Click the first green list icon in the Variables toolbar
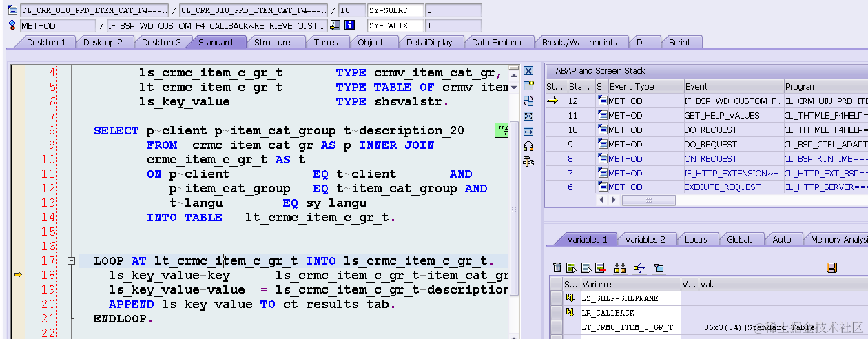The image size is (868, 339). [x=571, y=267]
